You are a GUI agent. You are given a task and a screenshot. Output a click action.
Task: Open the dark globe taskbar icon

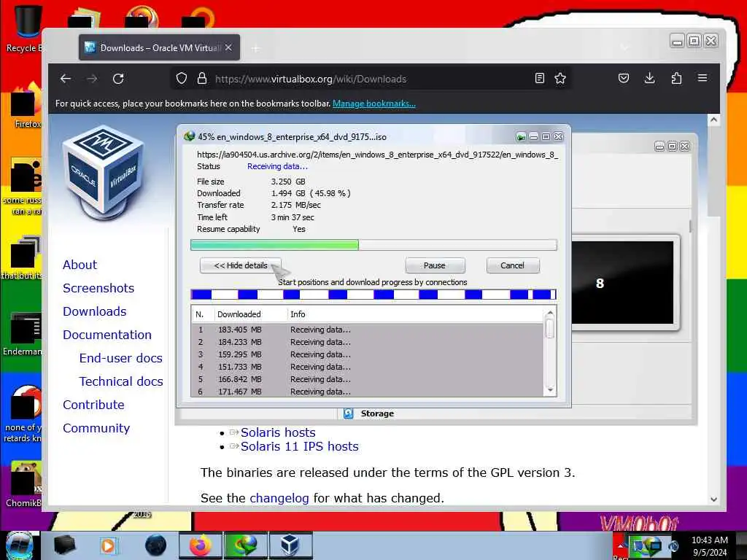click(156, 545)
